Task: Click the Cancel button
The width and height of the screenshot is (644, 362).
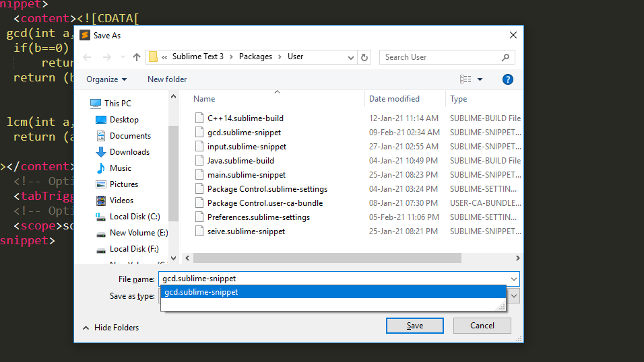Action: click(x=482, y=326)
